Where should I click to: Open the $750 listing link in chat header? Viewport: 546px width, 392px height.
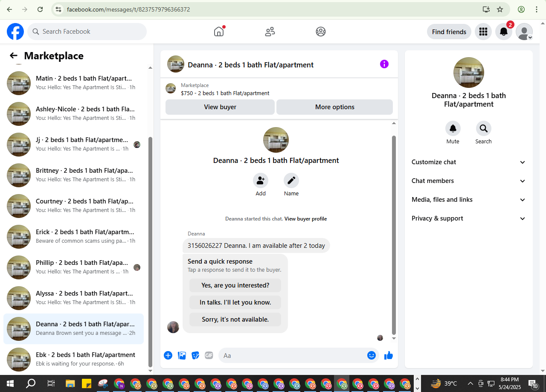pos(225,93)
